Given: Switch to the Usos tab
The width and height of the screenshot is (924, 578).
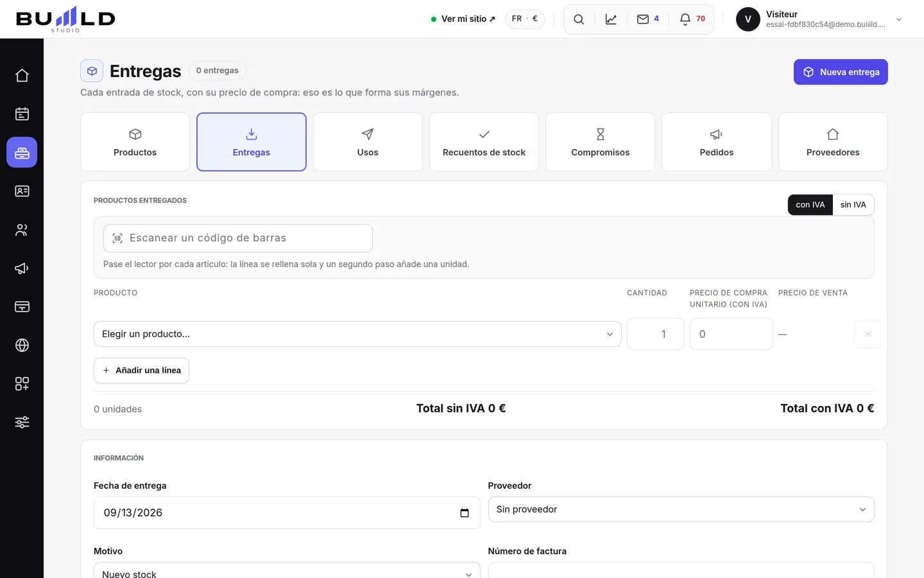Looking at the screenshot, I should tap(368, 142).
